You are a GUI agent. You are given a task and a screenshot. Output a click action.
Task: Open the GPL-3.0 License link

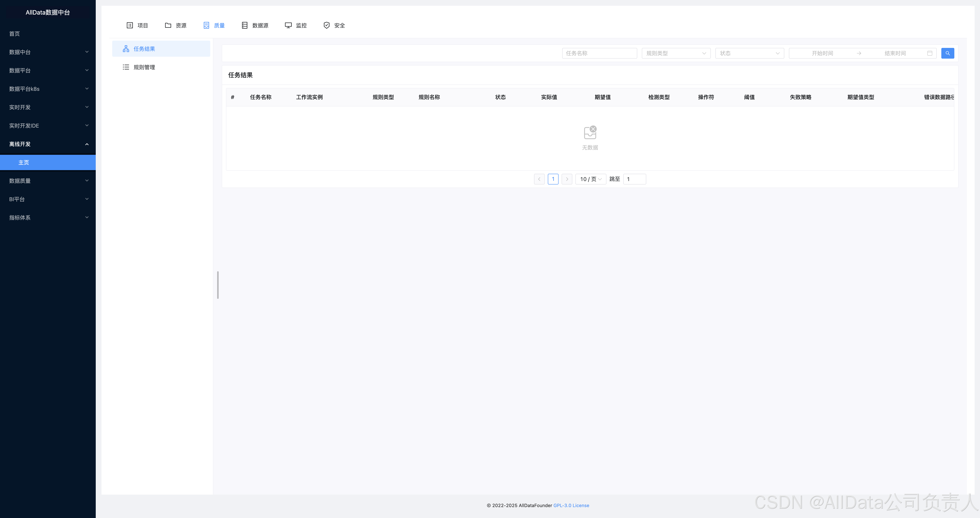[571, 505]
